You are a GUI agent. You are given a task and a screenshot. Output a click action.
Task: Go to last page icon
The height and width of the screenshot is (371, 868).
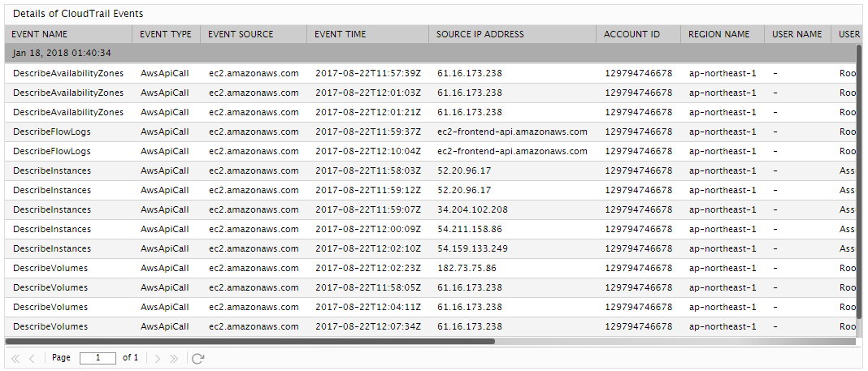pyautogui.click(x=174, y=358)
